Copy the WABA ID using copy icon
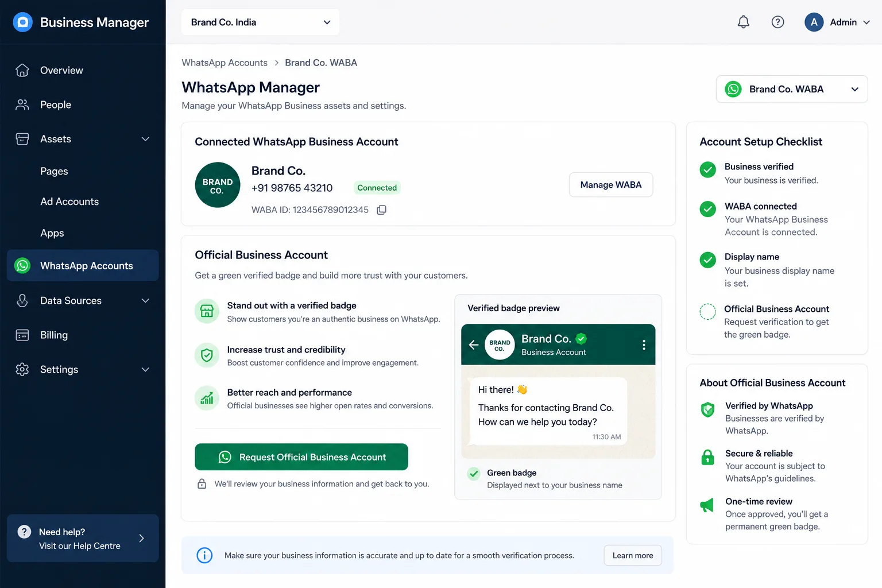 point(381,210)
